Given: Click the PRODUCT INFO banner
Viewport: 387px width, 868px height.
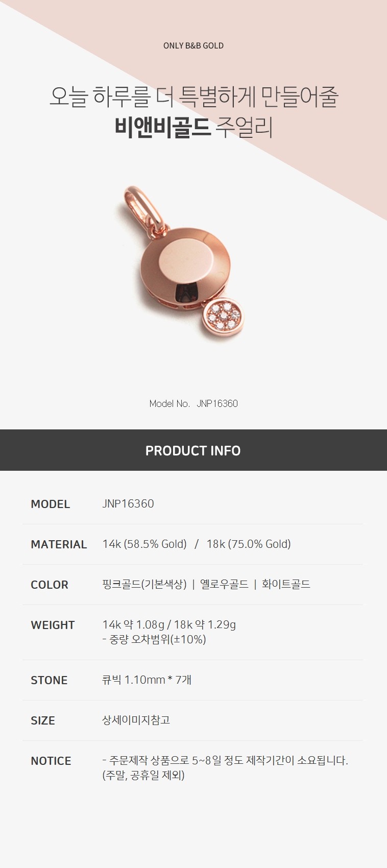Looking at the screenshot, I should click(x=194, y=450).
